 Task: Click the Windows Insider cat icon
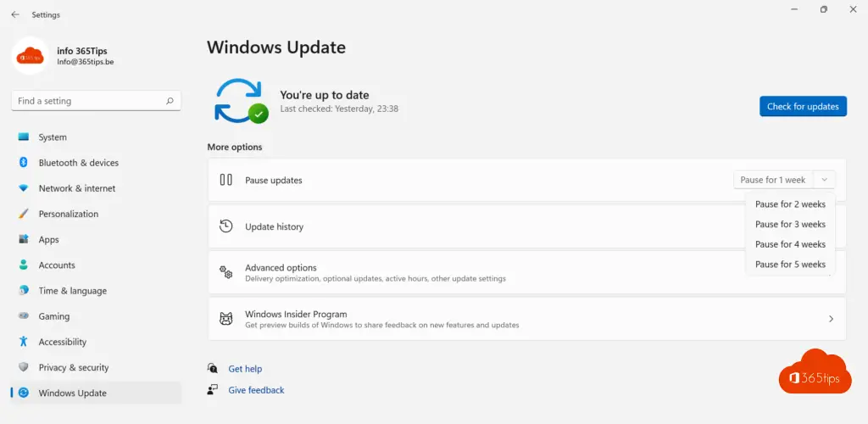click(225, 318)
